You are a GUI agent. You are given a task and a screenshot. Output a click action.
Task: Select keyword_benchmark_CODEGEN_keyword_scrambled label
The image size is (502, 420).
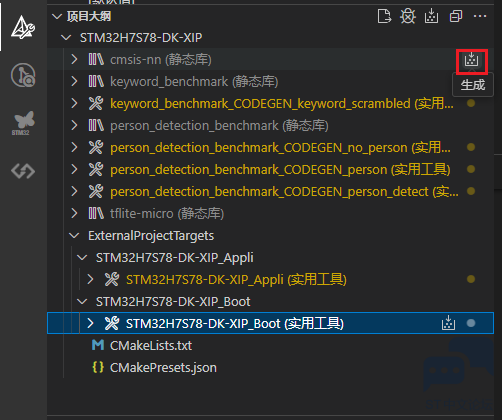(282, 103)
